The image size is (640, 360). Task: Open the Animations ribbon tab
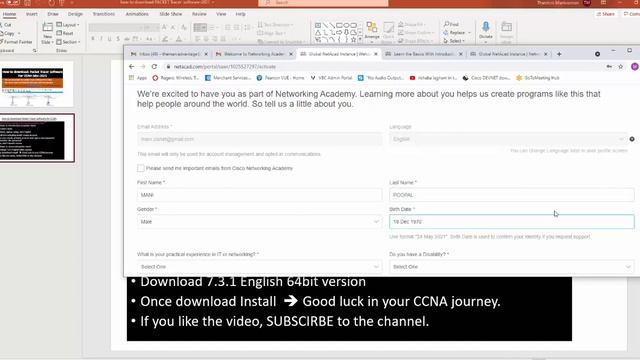[x=137, y=14]
